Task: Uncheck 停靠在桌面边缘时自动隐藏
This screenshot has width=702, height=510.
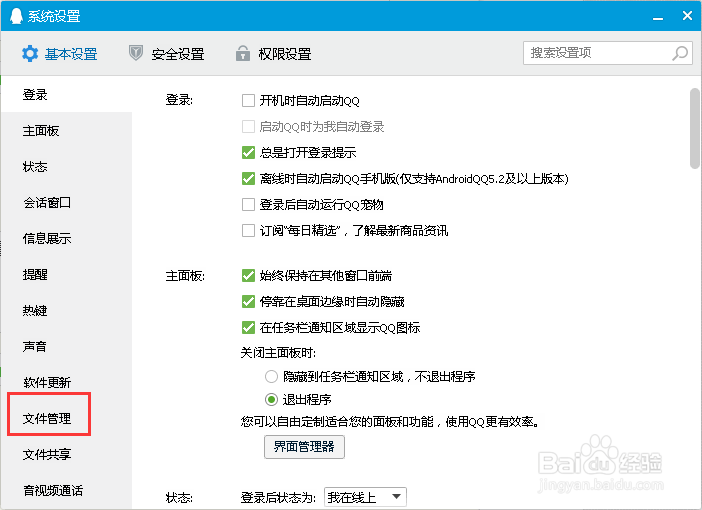Action: coord(248,301)
